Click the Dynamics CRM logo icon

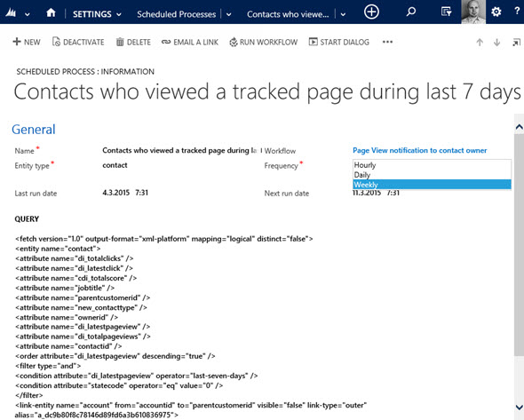11,13
